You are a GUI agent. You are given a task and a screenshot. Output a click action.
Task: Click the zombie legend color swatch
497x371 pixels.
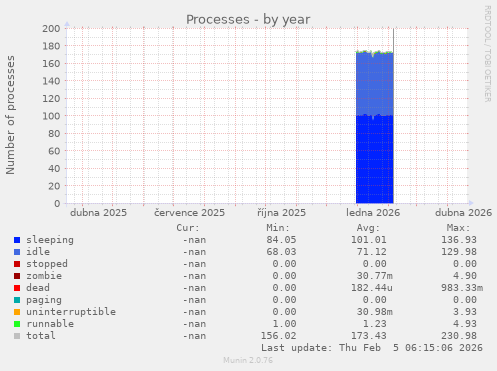point(17,276)
